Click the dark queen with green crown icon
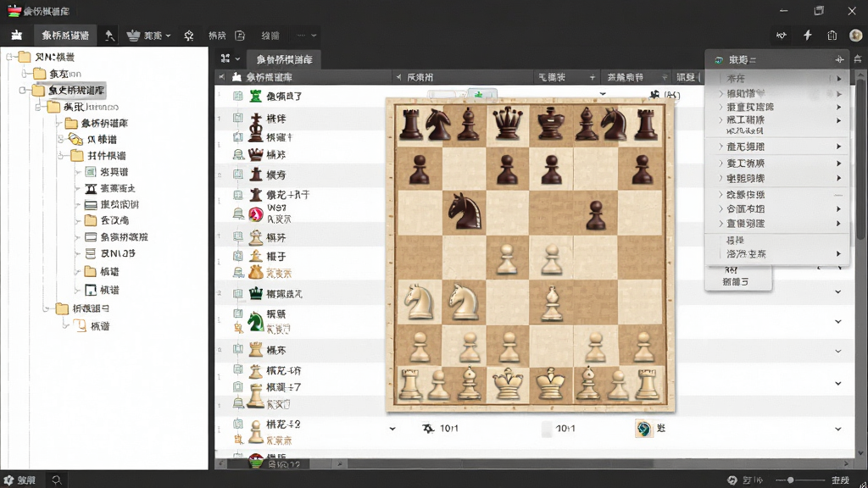Image resolution: width=868 pixels, height=488 pixels. [255, 293]
